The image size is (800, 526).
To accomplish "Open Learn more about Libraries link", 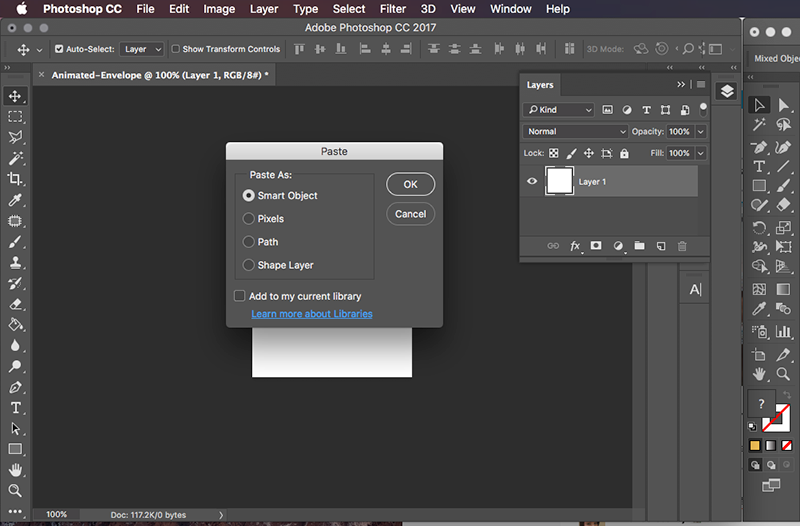I will tap(312, 314).
